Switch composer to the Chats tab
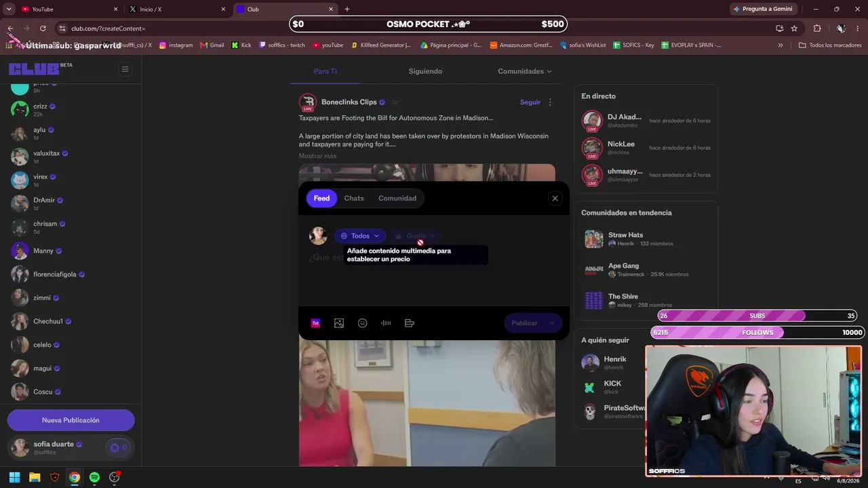The height and width of the screenshot is (488, 868). 354,199
